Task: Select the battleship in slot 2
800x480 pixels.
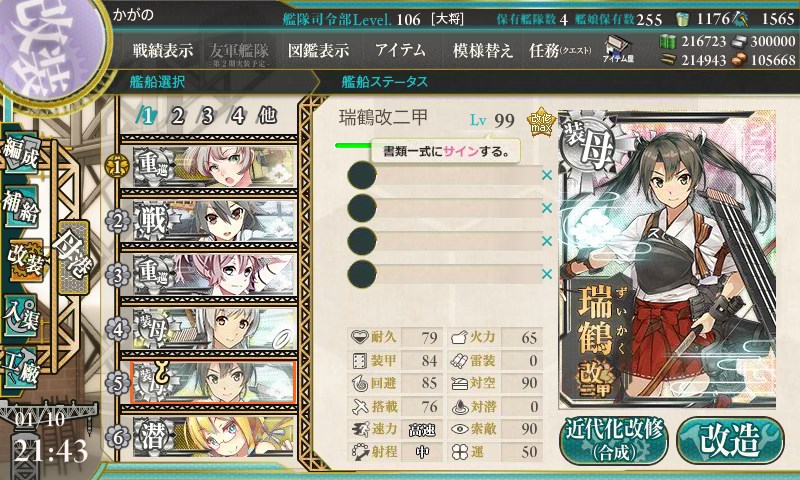Action: [x=213, y=220]
